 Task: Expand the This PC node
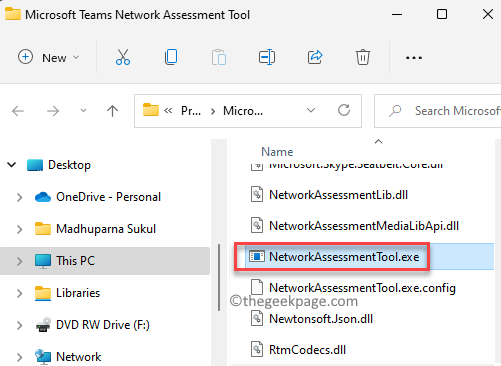coord(20,261)
